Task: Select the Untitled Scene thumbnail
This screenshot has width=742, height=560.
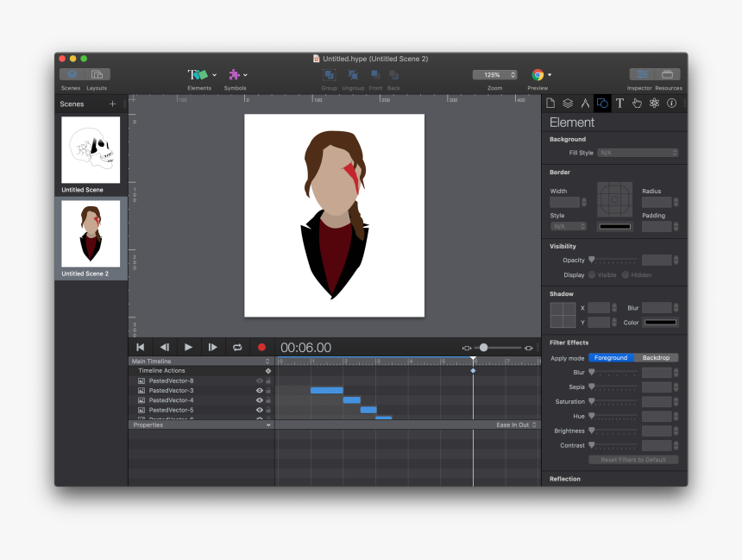Action: pos(91,151)
